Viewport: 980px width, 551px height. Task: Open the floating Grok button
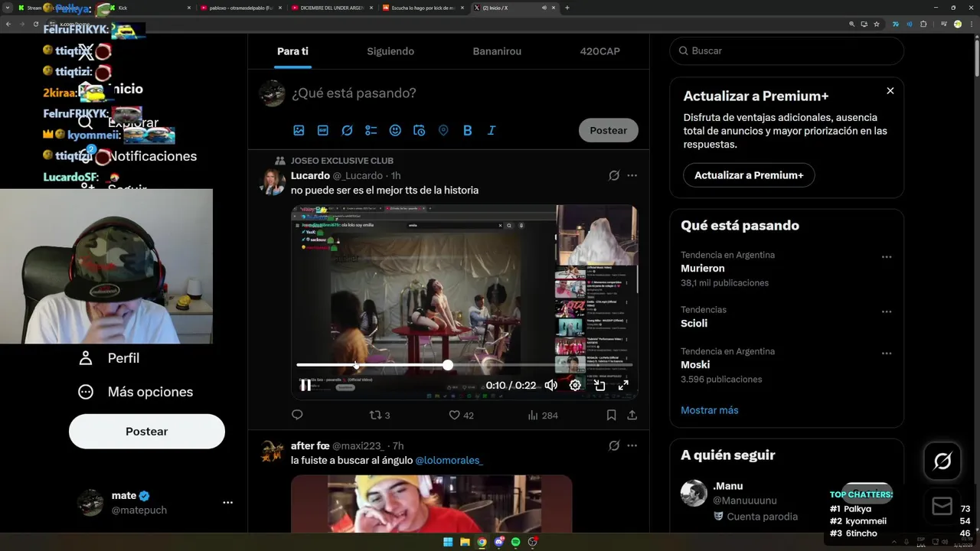pos(942,461)
